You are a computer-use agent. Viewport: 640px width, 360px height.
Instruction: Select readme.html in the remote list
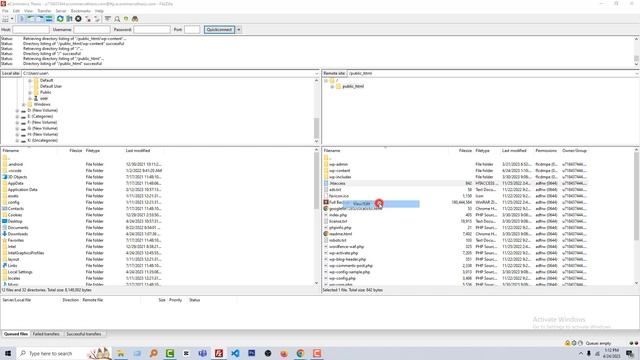(340, 234)
